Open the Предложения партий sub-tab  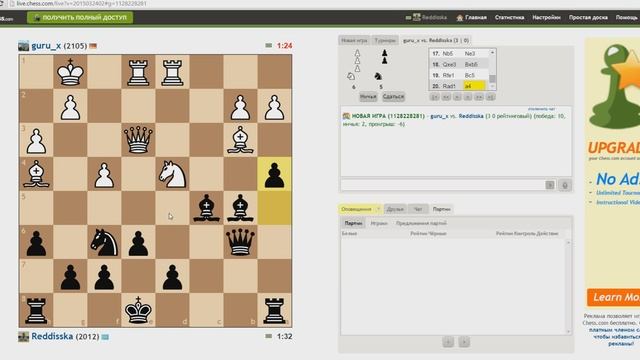[421, 223]
